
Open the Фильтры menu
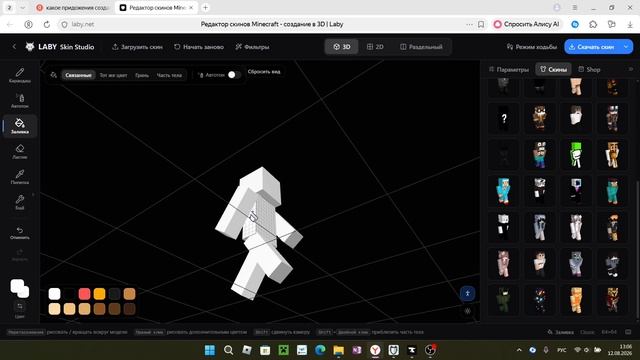point(252,47)
